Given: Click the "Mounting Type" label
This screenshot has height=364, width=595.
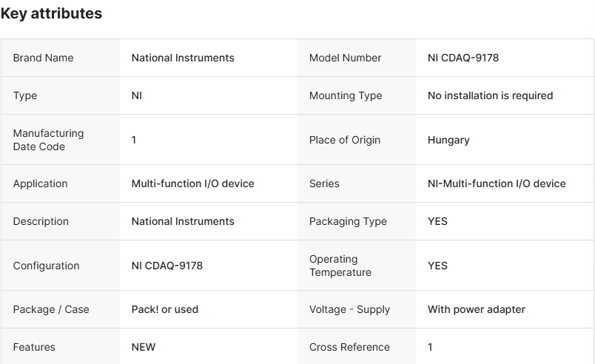Looking at the screenshot, I should coord(346,95).
